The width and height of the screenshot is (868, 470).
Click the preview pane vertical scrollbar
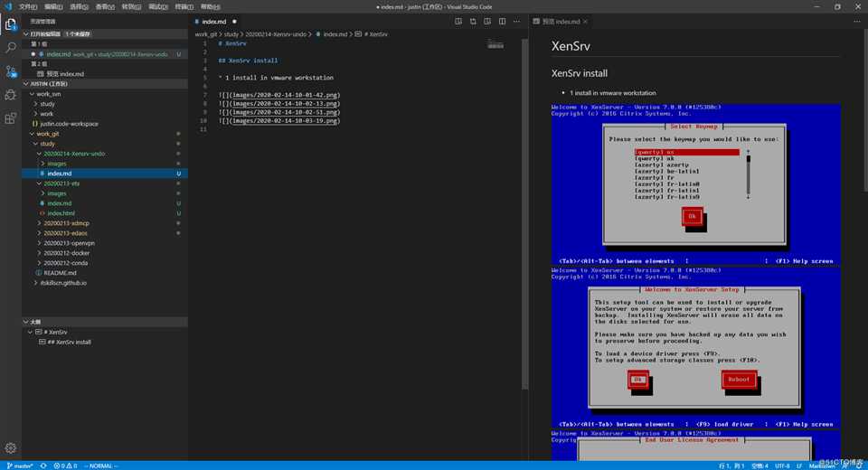(865, 110)
